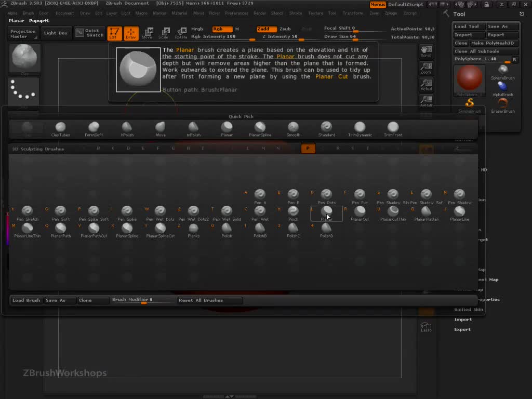Enable Move mode in toolbar
This screenshot has height=399, width=532.
click(x=148, y=33)
